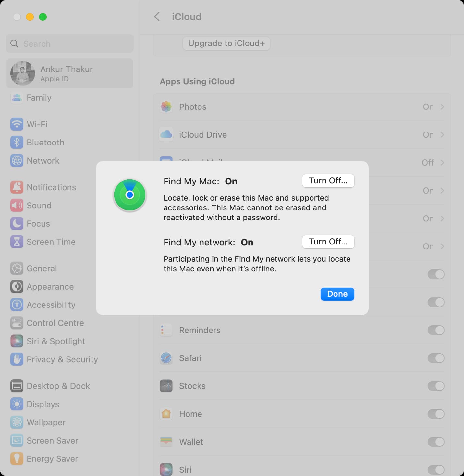Click the Reminders app icon

[x=166, y=330]
